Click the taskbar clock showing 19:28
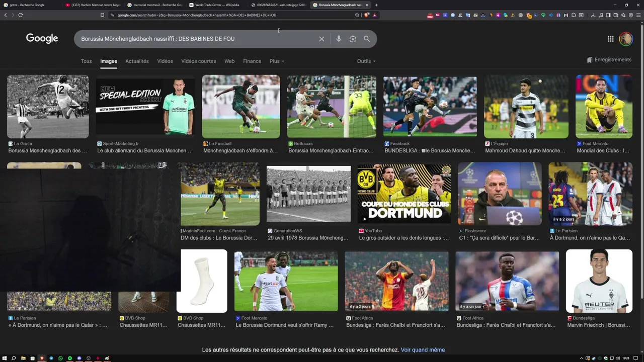This screenshot has width=644, height=362. (625, 358)
